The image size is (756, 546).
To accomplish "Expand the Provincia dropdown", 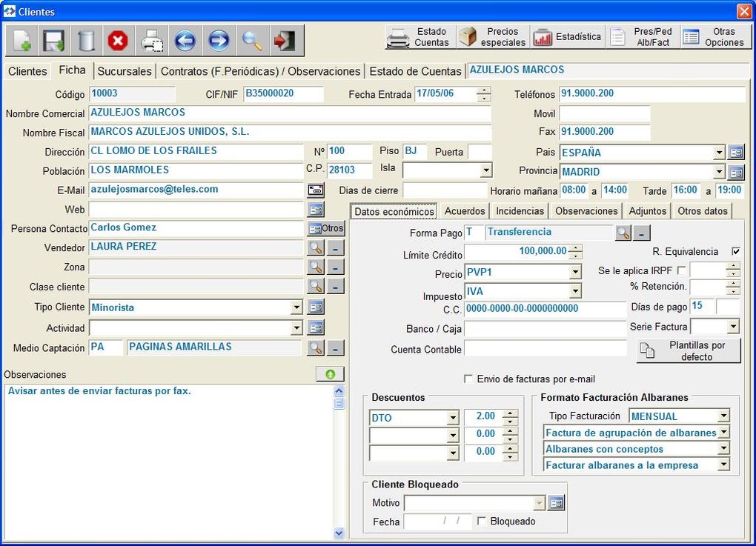I will click(719, 172).
